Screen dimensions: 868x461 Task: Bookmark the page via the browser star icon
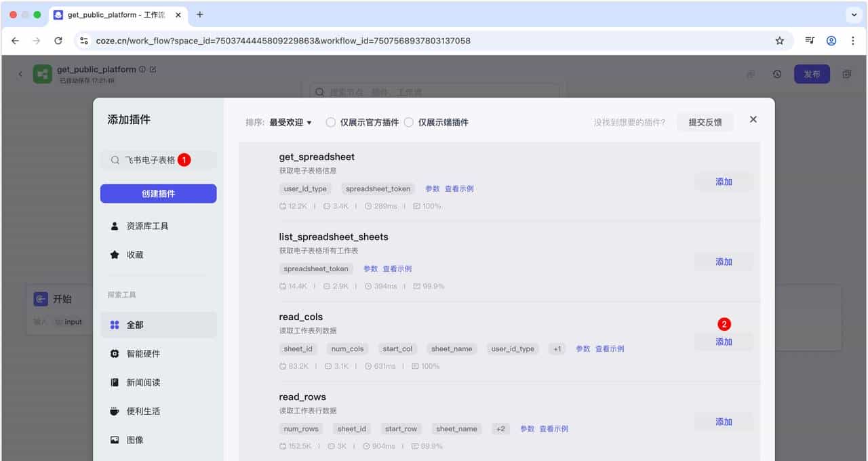780,41
